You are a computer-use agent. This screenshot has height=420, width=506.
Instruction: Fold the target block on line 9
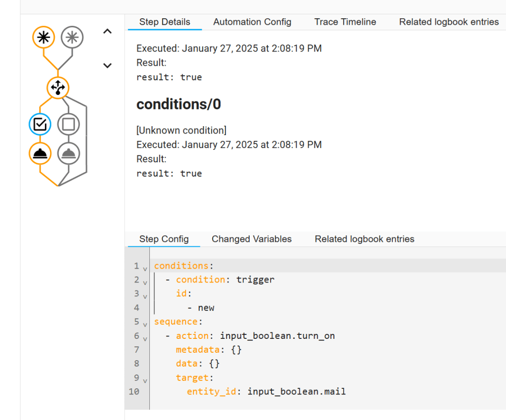click(145, 380)
